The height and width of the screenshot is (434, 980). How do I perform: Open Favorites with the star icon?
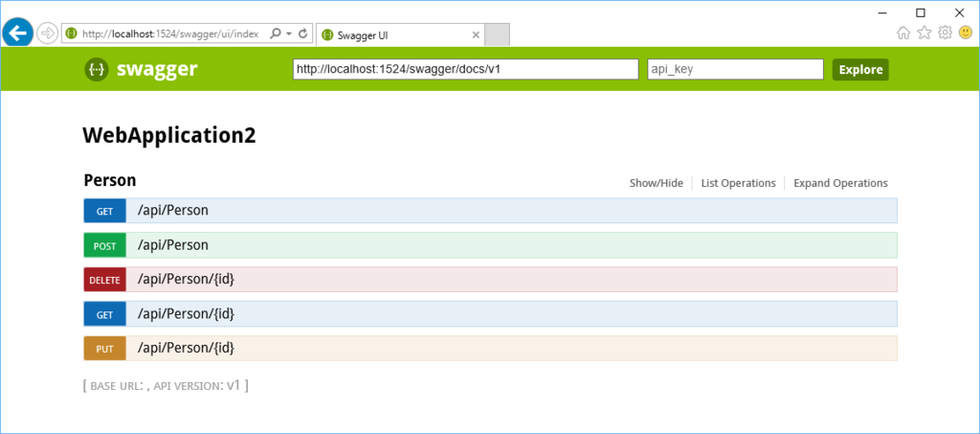point(924,34)
